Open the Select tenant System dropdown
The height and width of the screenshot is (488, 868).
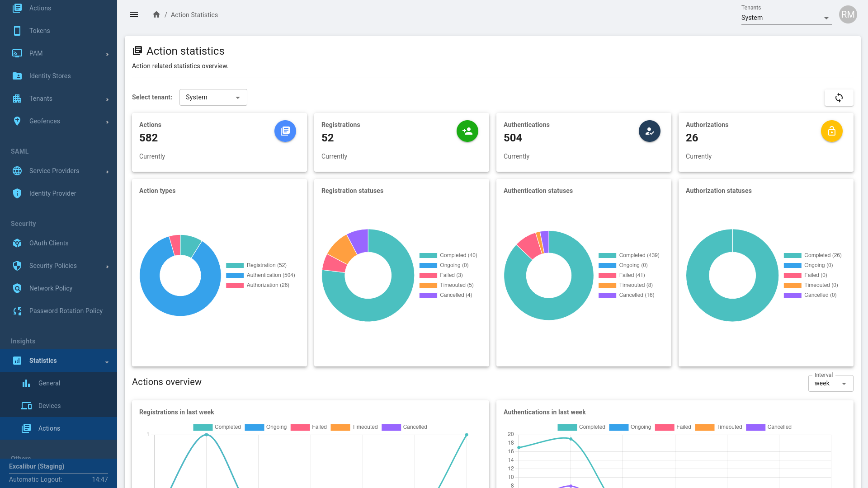(x=213, y=98)
